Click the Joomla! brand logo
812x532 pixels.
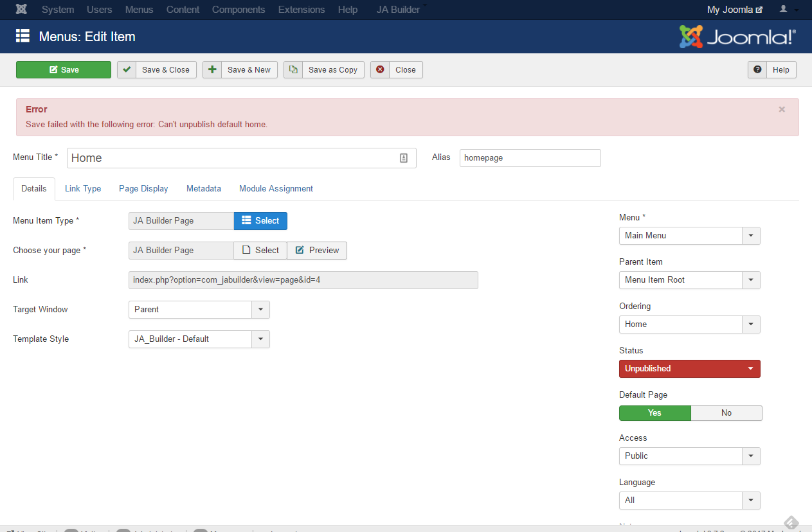(x=737, y=37)
